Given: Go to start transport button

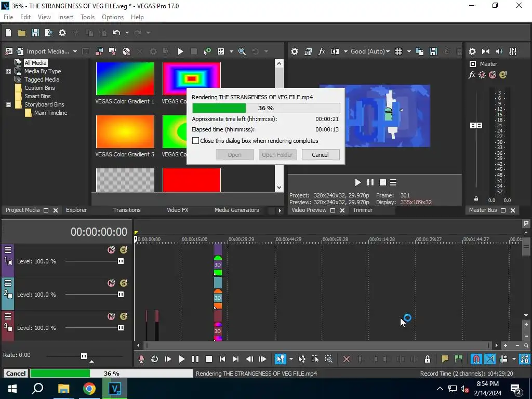Looking at the screenshot, I should click(x=222, y=359).
